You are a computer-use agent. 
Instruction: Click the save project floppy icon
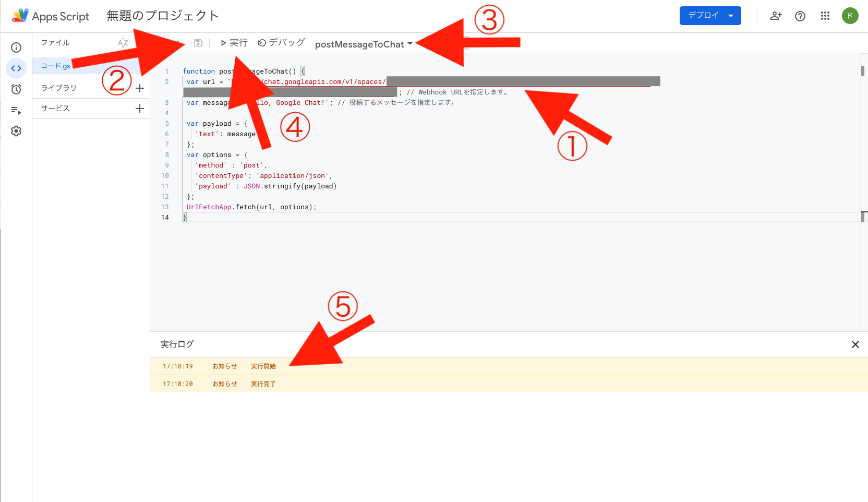click(x=198, y=43)
